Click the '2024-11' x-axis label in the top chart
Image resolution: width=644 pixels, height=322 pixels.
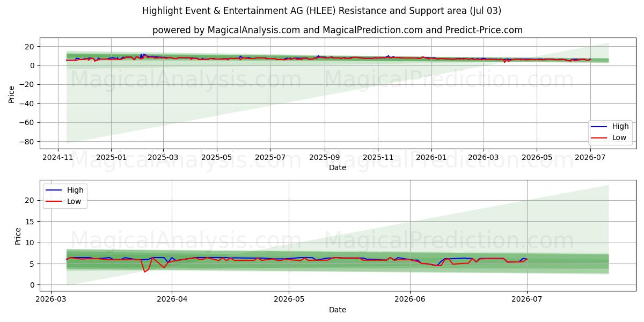click(x=57, y=158)
